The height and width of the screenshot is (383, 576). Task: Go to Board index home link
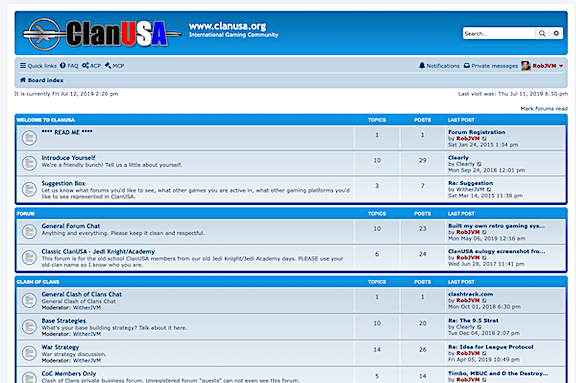click(x=42, y=80)
